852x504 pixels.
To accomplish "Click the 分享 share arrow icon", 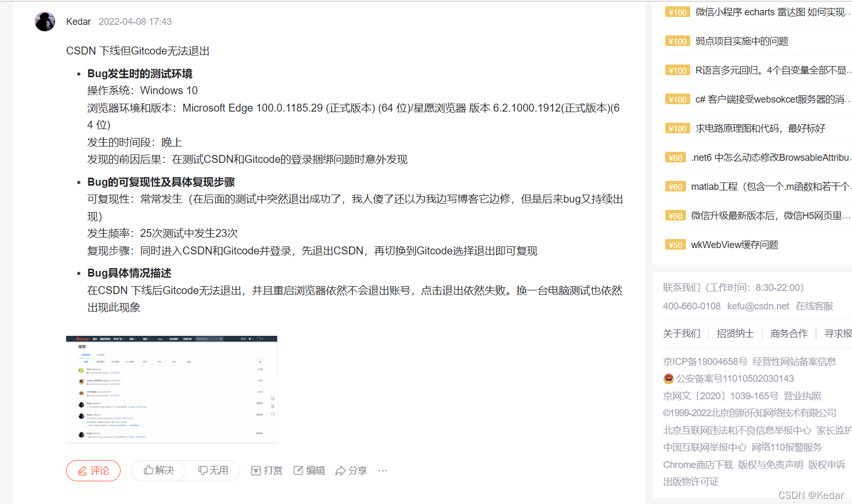I will pos(341,470).
